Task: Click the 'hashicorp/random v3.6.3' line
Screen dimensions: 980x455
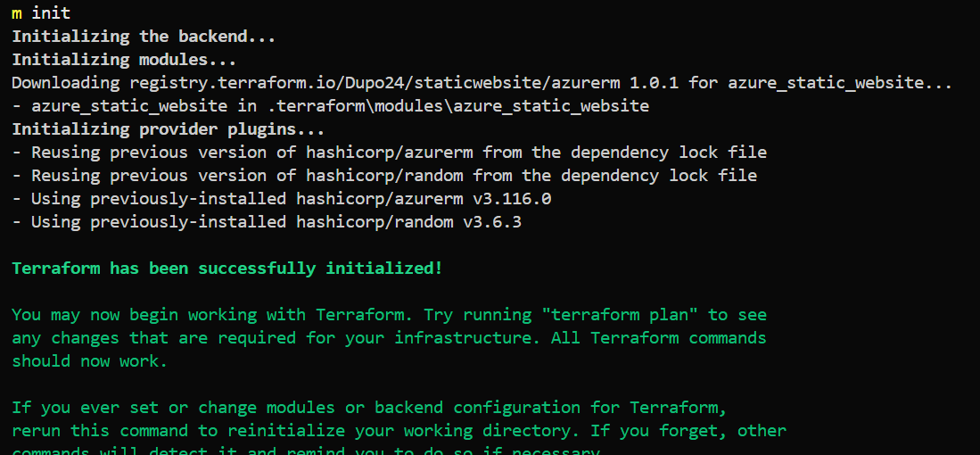Action: [267, 222]
